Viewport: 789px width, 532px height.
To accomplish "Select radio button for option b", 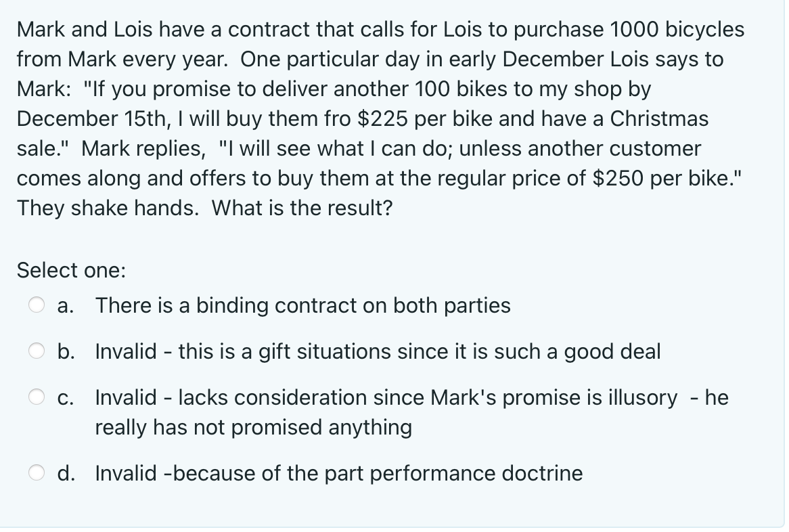I will 37,351.
